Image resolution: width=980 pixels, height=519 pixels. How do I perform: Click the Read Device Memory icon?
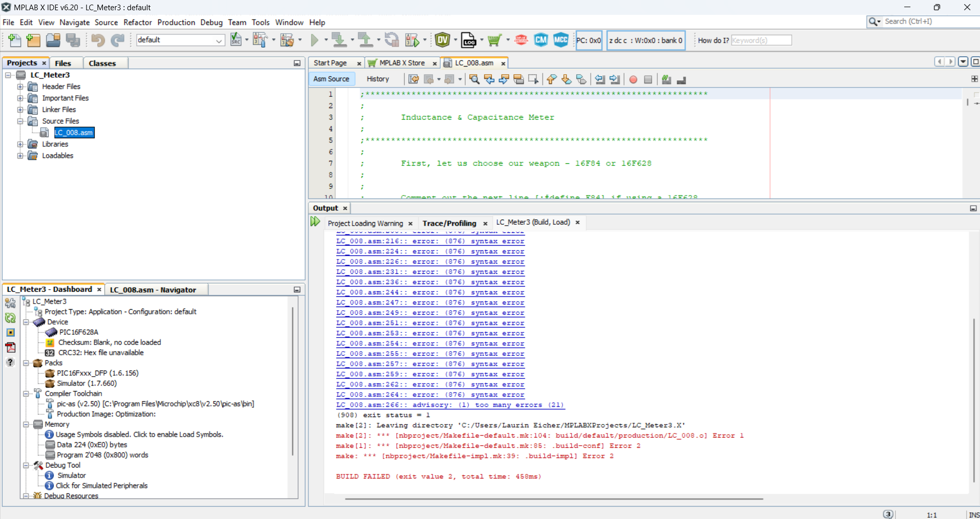click(x=365, y=40)
